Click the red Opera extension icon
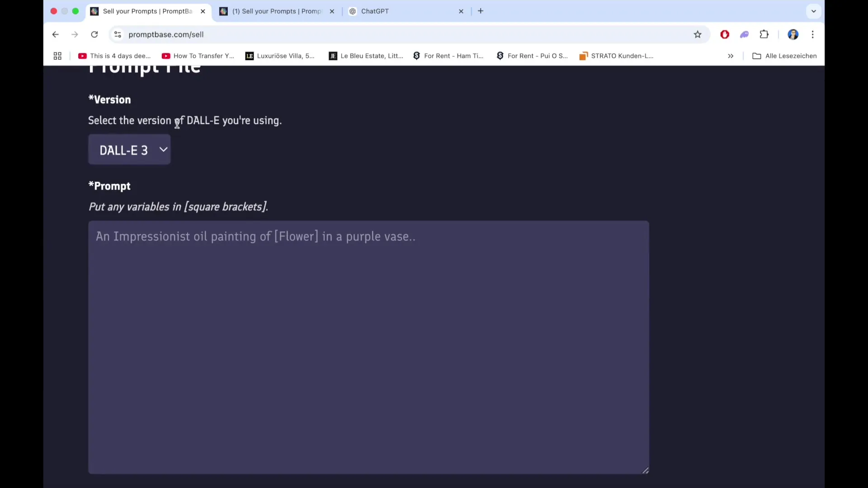 coord(725,34)
